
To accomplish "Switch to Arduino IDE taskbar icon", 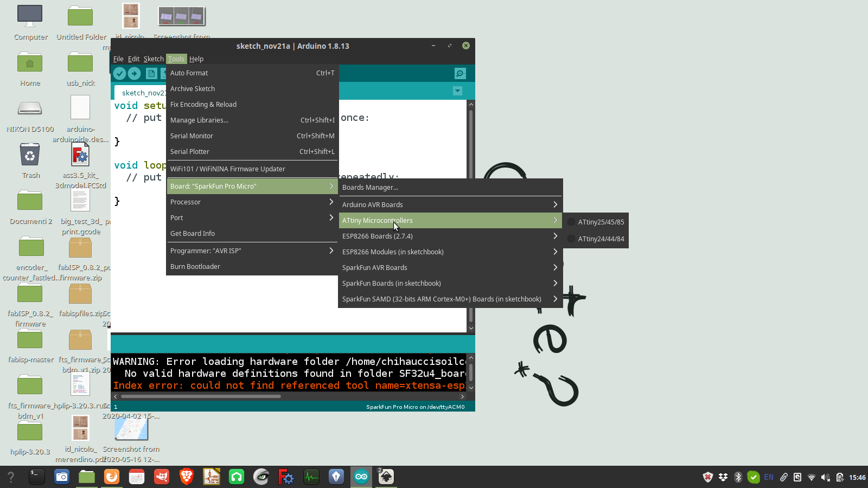I will click(x=361, y=477).
